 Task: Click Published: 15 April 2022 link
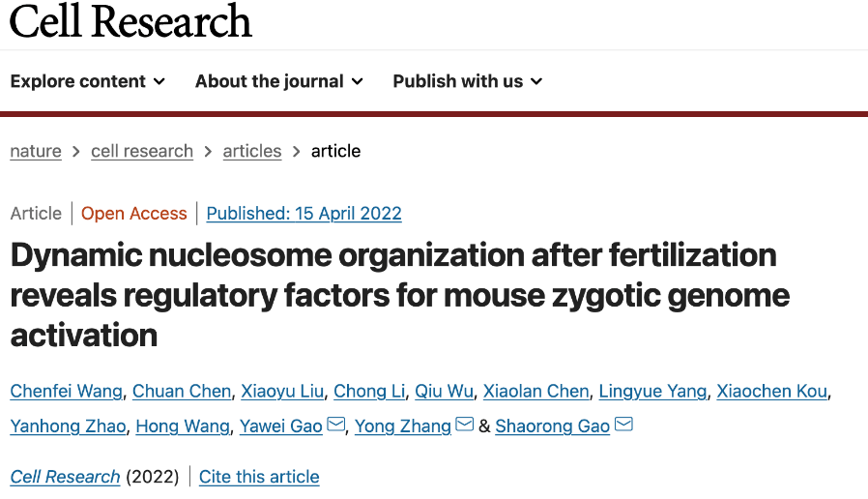click(x=304, y=214)
